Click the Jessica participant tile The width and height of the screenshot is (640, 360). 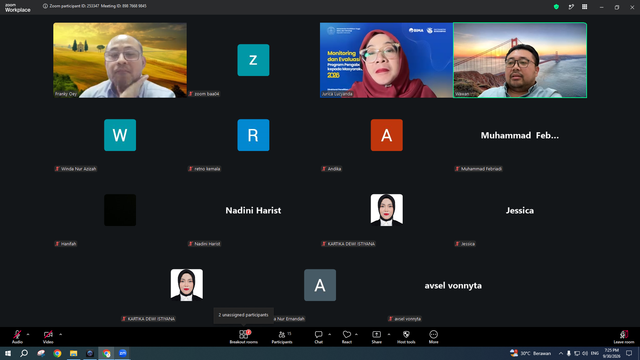[520, 210]
